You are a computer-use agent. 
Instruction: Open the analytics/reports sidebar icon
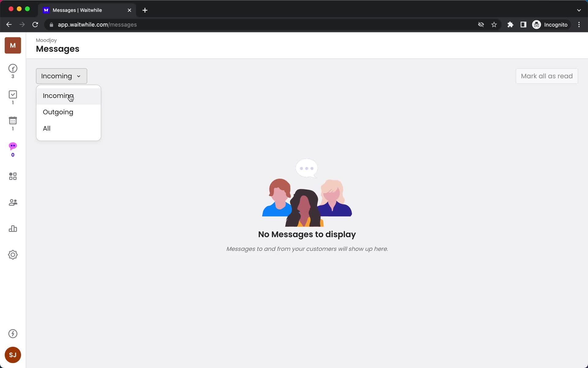(x=13, y=228)
